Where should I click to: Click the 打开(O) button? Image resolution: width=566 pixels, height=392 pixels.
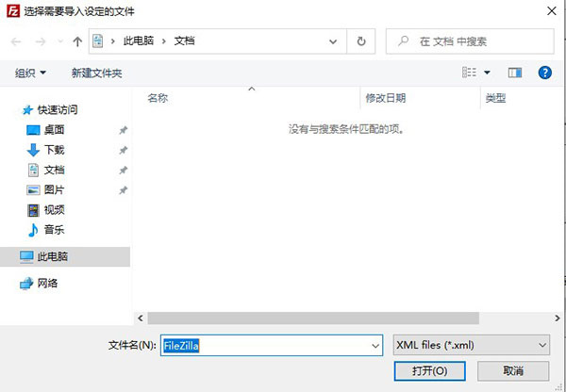429,370
